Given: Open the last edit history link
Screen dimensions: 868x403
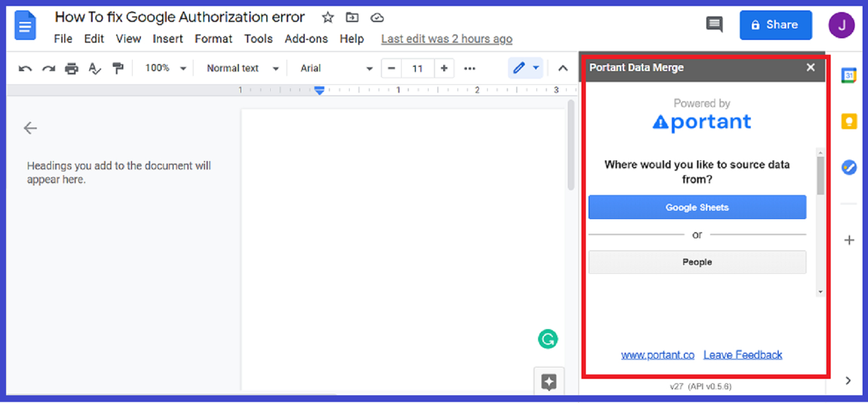Looking at the screenshot, I should click(x=447, y=39).
